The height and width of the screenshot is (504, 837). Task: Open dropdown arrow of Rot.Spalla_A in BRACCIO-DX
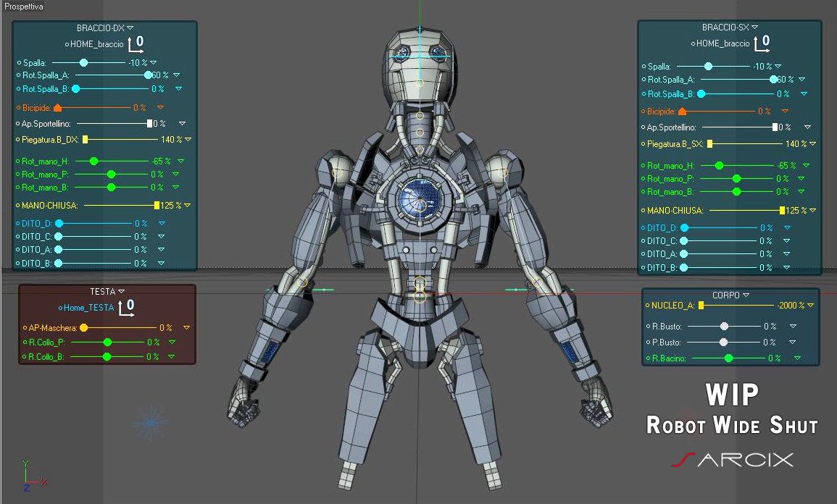[x=177, y=75]
